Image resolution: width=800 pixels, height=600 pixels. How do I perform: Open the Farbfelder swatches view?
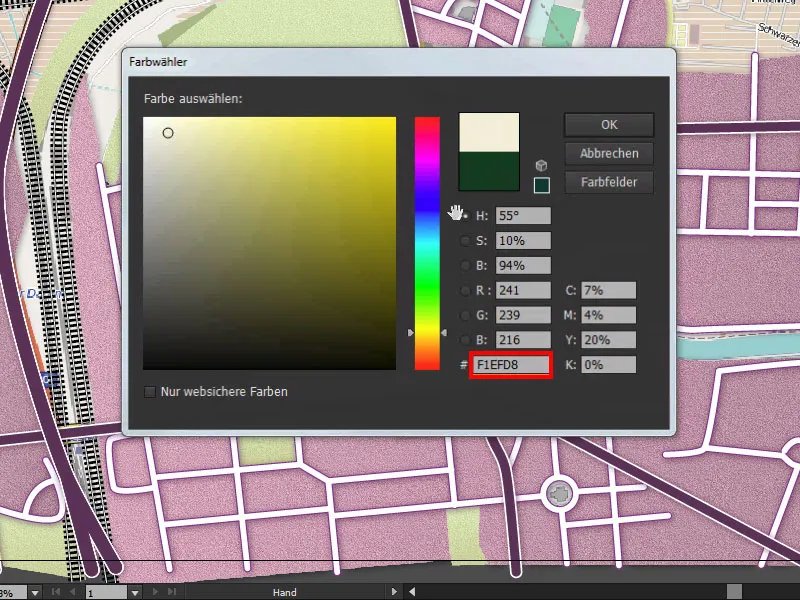click(609, 182)
